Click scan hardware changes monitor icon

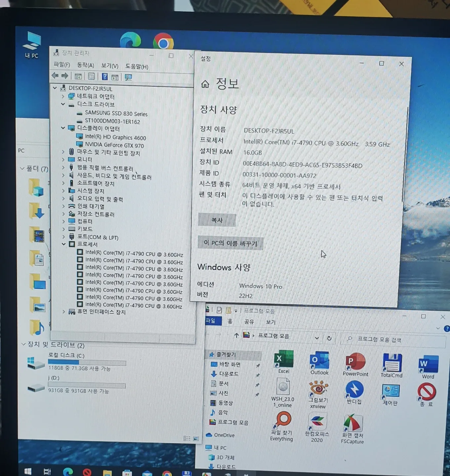point(128,77)
